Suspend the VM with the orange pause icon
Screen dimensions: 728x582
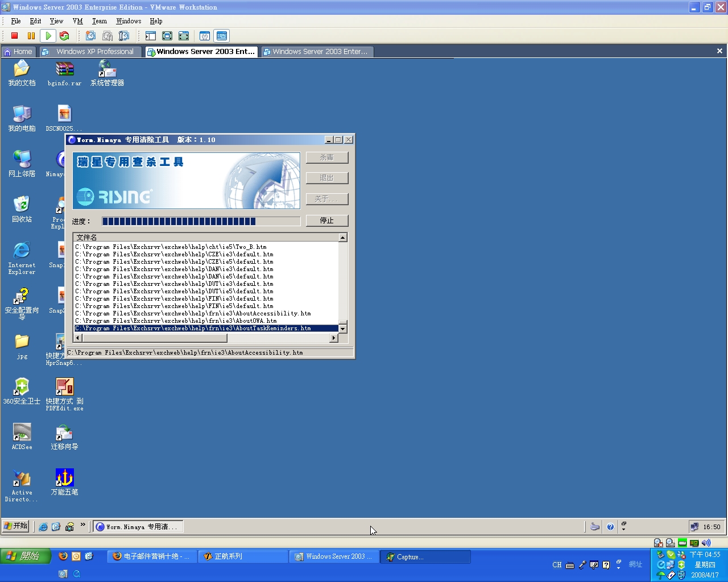[31, 36]
